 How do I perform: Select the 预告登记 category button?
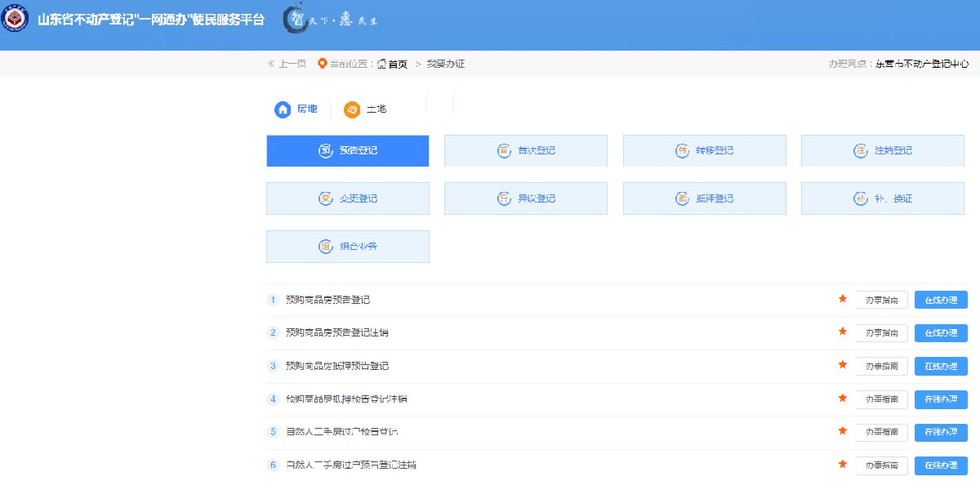(x=347, y=151)
